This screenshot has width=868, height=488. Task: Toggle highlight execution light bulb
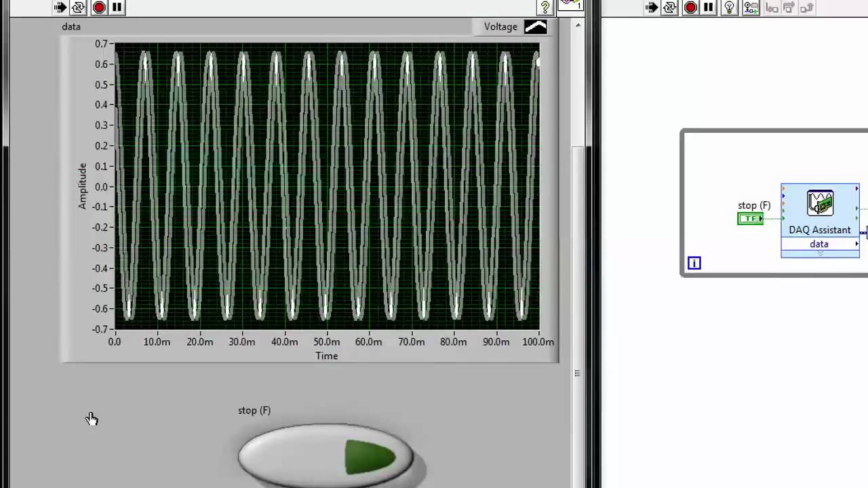730,7
